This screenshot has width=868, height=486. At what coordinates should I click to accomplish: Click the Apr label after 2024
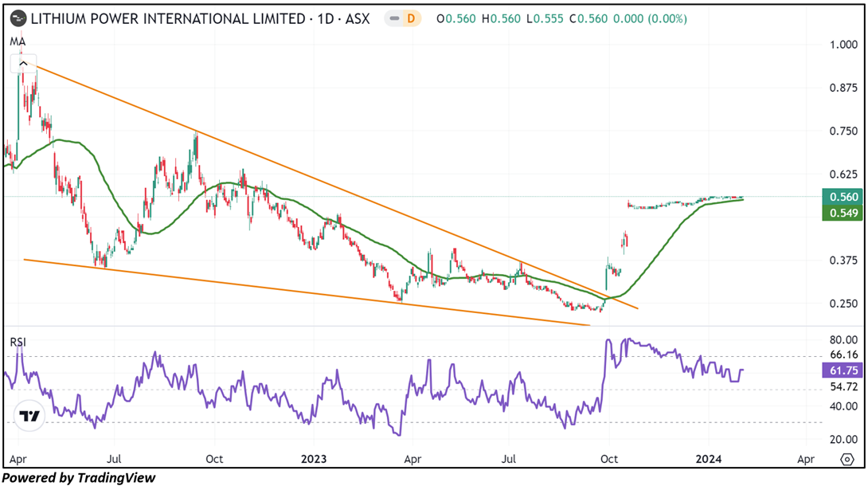805,460
